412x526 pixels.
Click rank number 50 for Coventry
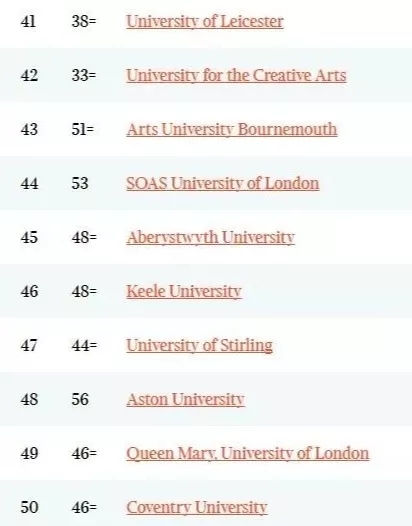coord(29,507)
